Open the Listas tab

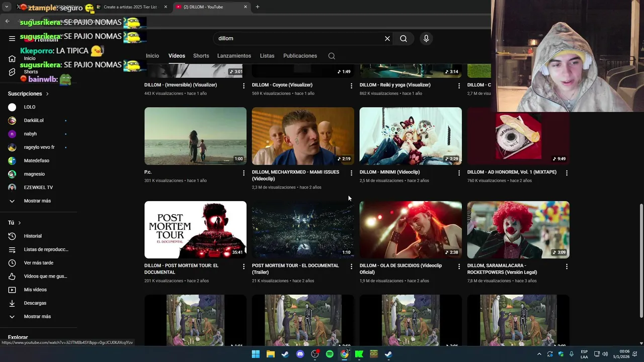(x=267, y=56)
